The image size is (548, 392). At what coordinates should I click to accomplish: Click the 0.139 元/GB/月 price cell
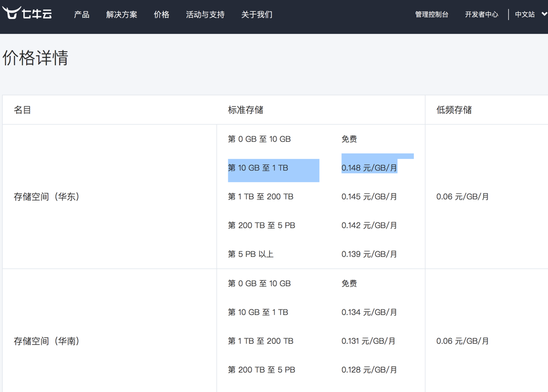tap(369, 254)
